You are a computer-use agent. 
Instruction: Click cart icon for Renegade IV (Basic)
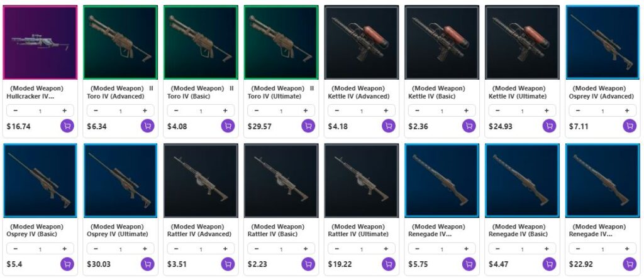(x=549, y=264)
